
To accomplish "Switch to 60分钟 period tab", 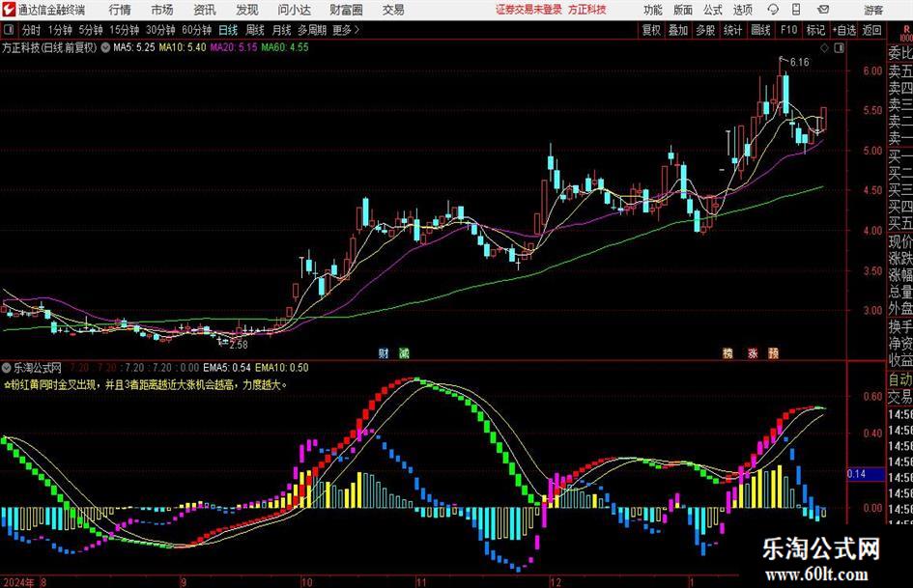I will tap(196, 30).
